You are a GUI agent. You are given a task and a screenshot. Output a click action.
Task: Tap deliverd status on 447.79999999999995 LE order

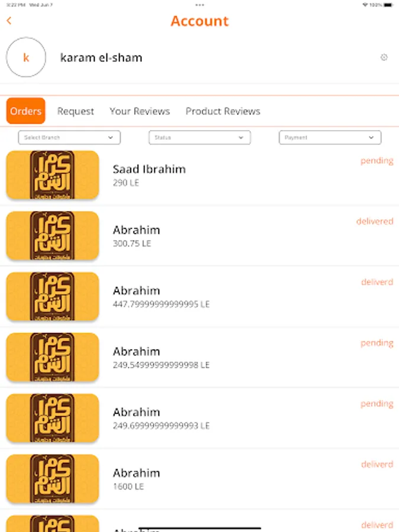pyautogui.click(x=377, y=282)
